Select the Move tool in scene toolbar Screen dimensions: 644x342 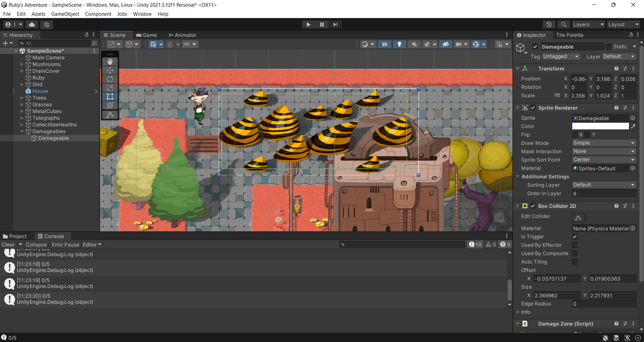pos(110,70)
